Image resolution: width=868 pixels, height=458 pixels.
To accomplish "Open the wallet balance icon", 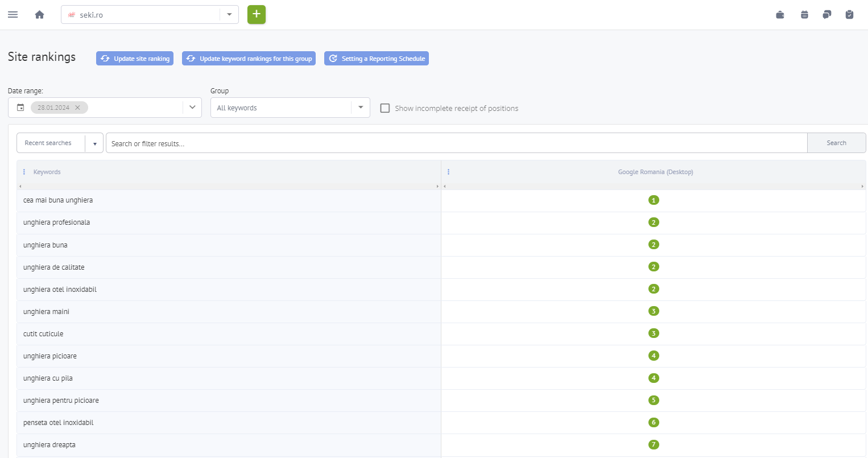I will [x=780, y=15].
